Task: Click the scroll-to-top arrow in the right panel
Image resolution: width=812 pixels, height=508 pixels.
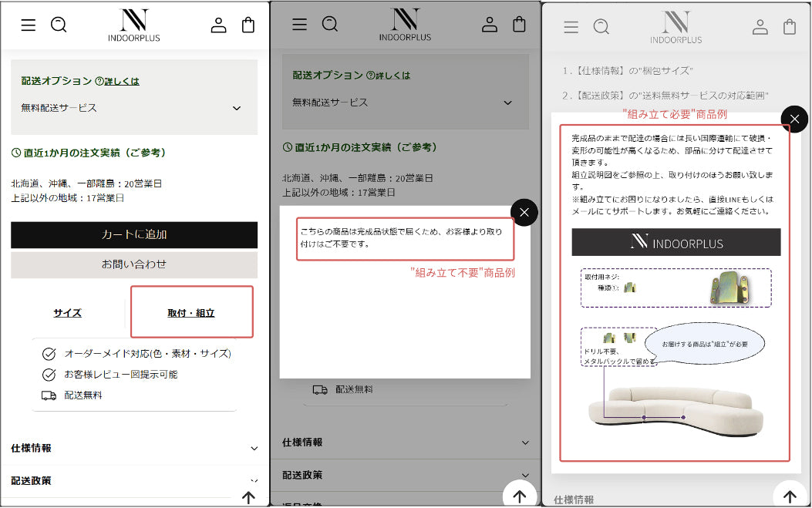Action: click(790, 495)
